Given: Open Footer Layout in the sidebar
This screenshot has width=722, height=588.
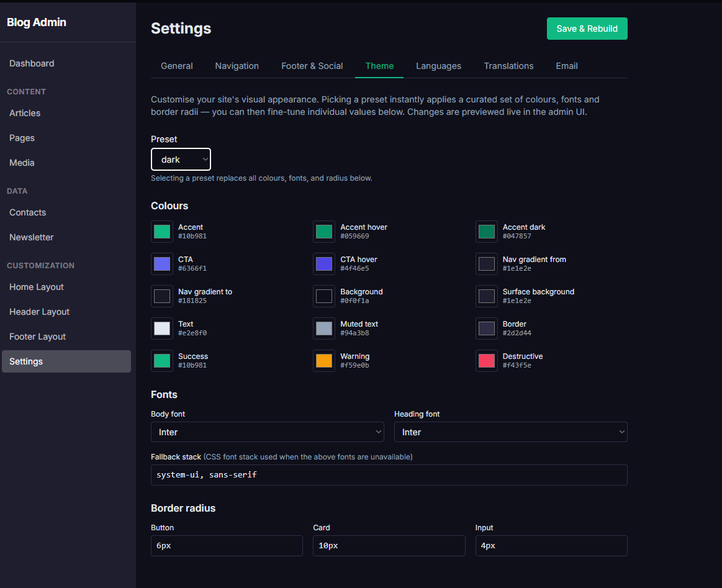Looking at the screenshot, I should (66, 337).
